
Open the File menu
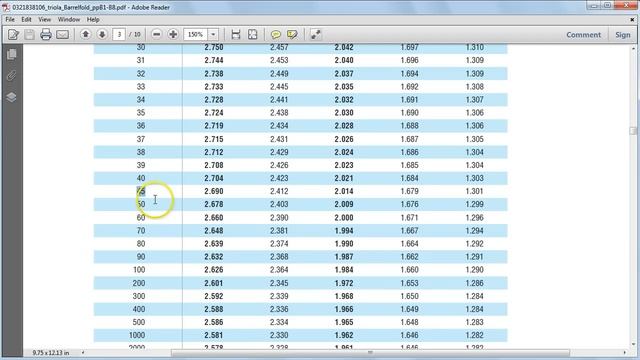point(10,20)
